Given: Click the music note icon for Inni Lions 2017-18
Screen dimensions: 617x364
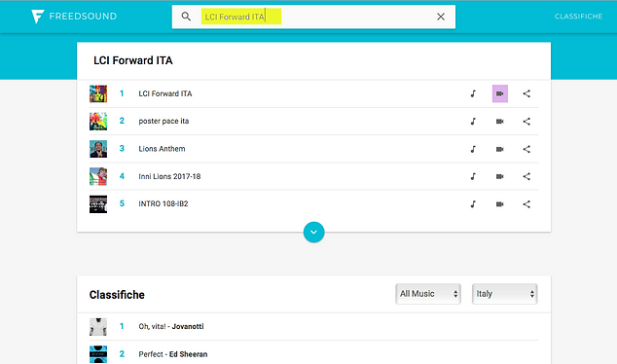Looking at the screenshot, I should tap(473, 176).
